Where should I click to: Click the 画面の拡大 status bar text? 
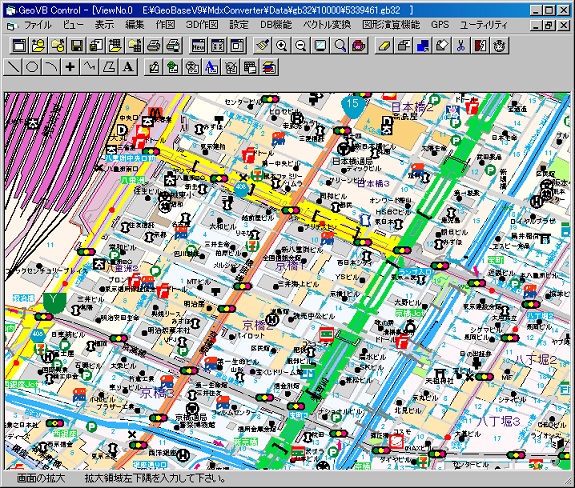point(41,478)
